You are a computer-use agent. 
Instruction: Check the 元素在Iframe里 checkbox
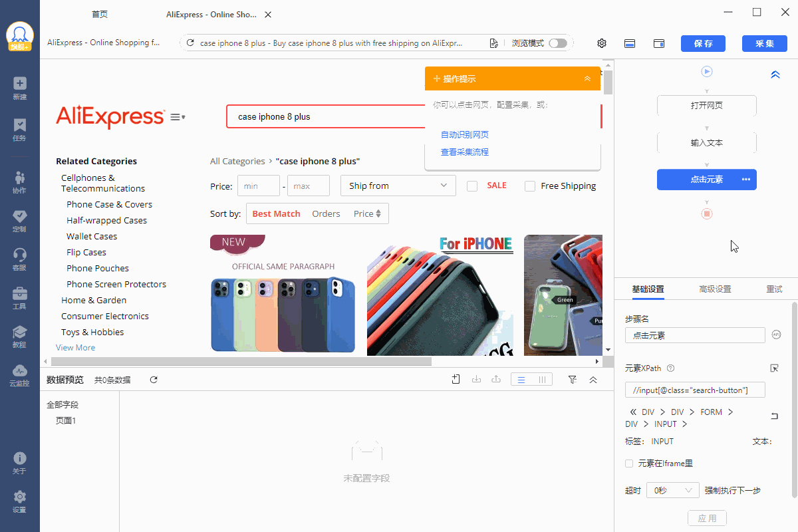point(629,464)
